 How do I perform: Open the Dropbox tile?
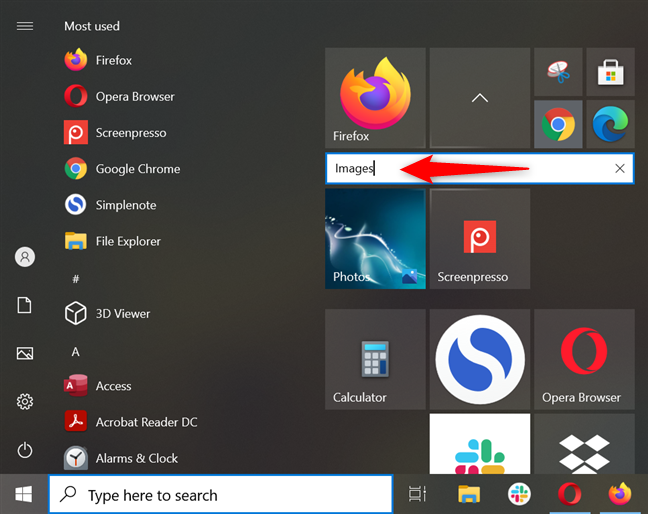click(584, 444)
